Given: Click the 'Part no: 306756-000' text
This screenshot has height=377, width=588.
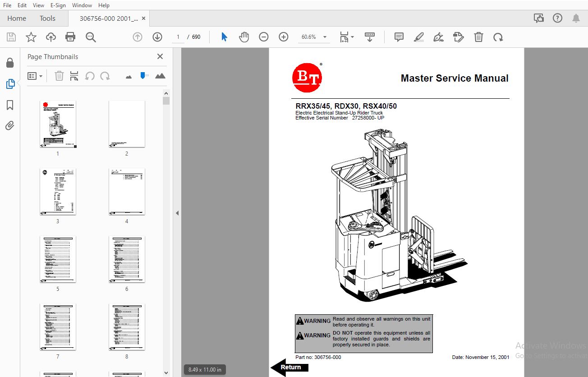Looking at the screenshot, I should [x=318, y=357].
